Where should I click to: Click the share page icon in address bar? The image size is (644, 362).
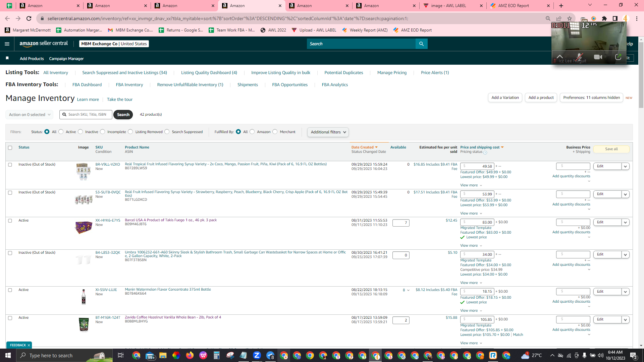tap(559, 18)
